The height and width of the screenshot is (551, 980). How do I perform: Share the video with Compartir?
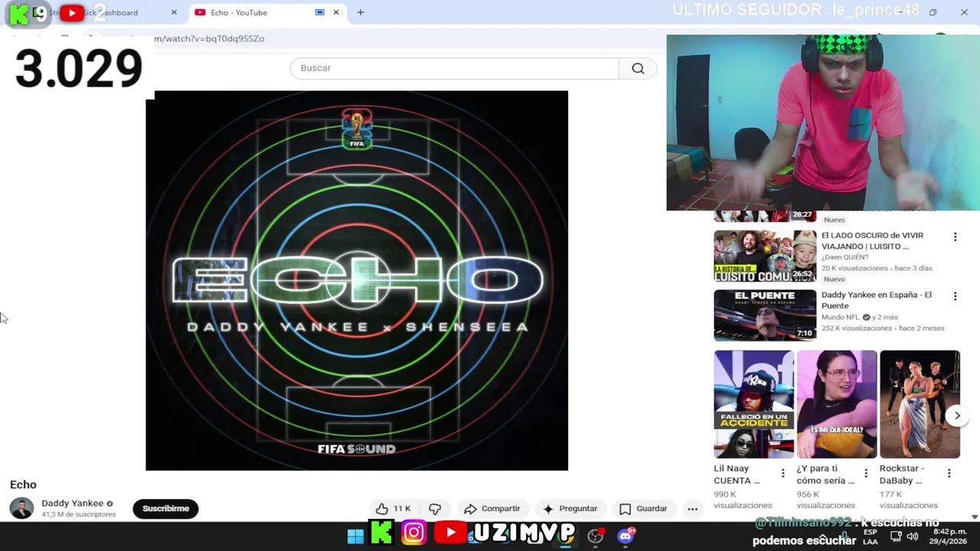[492, 508]
